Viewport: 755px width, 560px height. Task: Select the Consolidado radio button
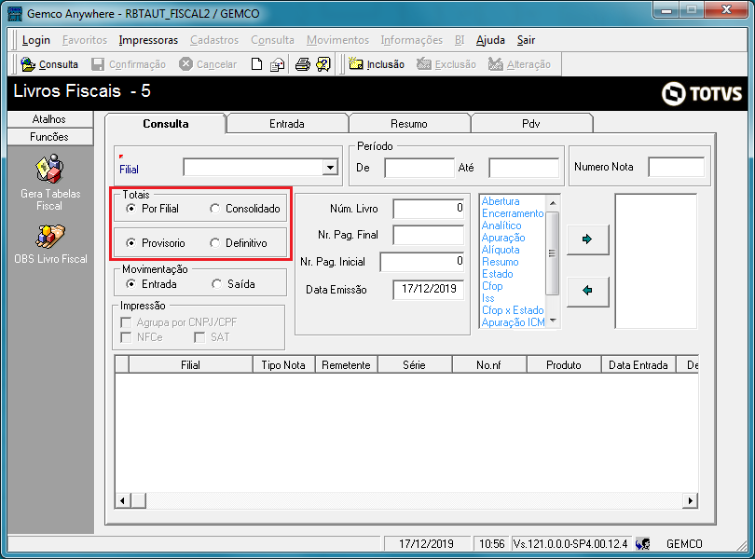coord(214,209)
